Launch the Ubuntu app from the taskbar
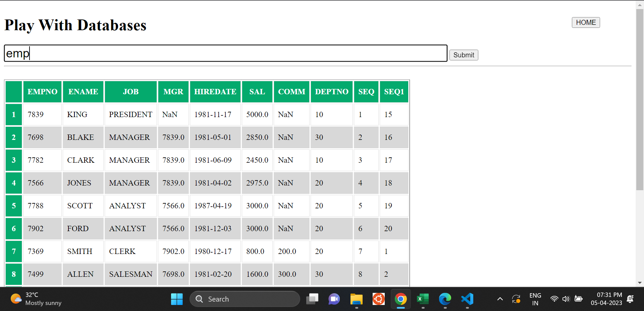Image resolution: width=644 pixels, height=311 pixels. (x=378, y=299)
